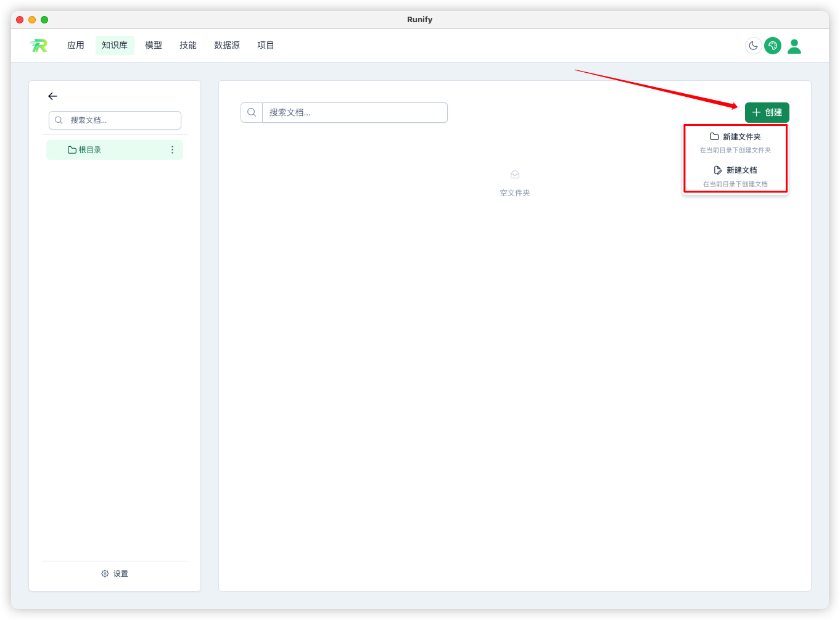Choose 新建文件夹 from the dropdown
This screenshot has width=840, height=620.
coord(735,143)
